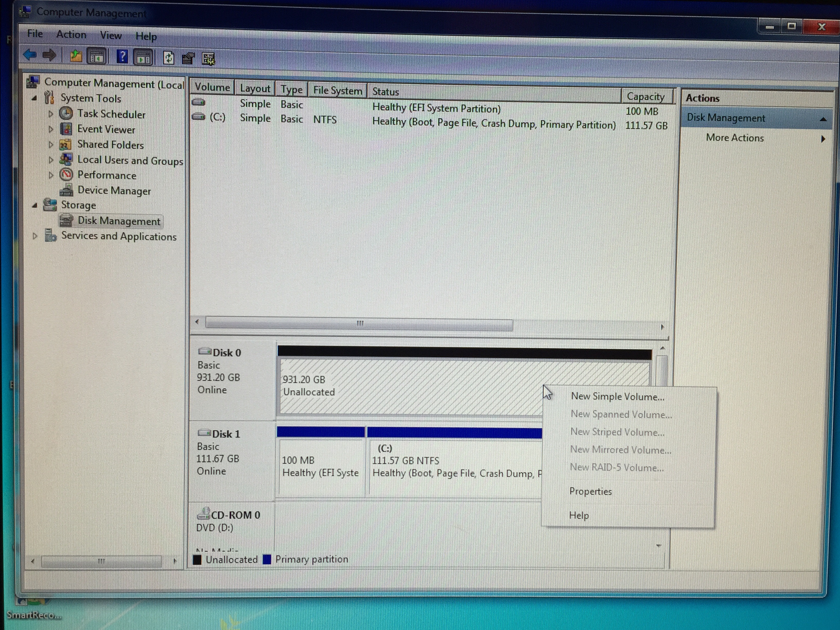Click the Device Manager icon
The height and width of the screenshot is (630, 840).
(66, 190)
